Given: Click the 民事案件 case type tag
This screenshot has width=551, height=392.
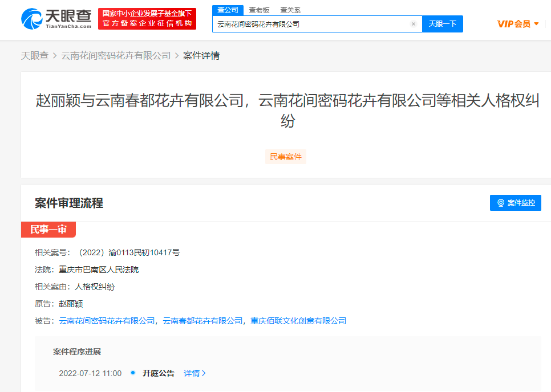Looking at the screenshot, I should (x=286, y=157).
